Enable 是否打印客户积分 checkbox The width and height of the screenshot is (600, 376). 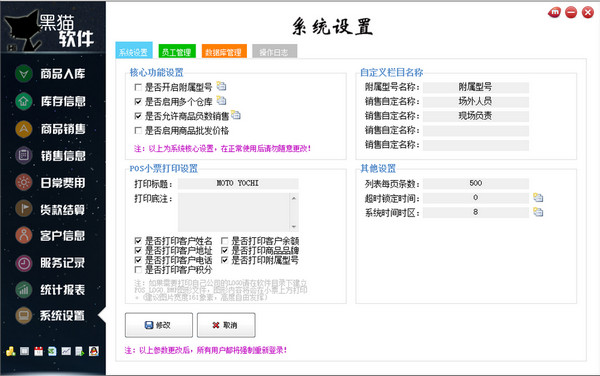(x=138, y=270)
